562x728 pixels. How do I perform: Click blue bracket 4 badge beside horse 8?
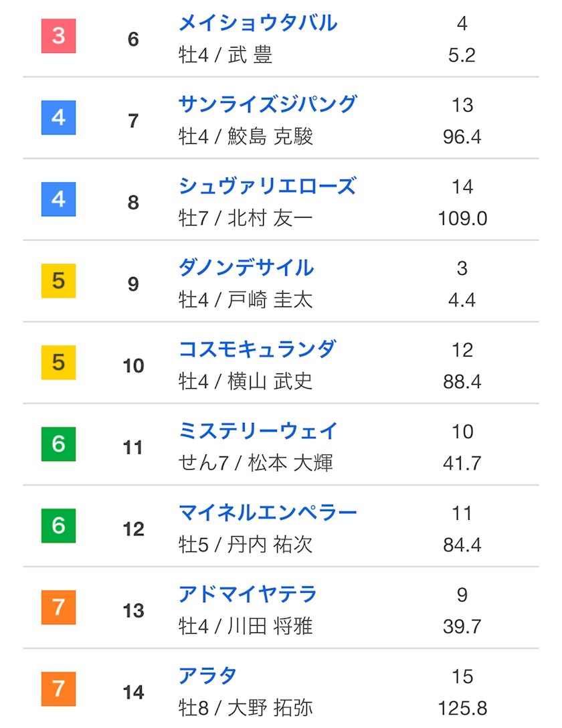pos(59,199)
